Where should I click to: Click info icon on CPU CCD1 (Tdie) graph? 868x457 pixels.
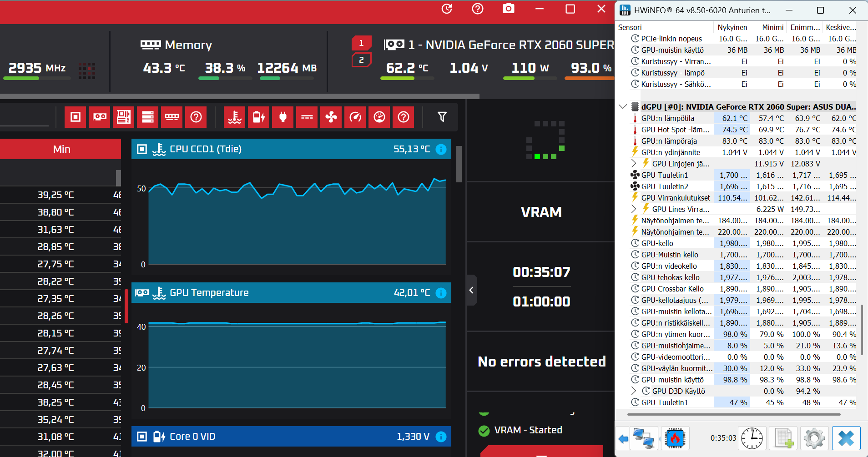441,149
